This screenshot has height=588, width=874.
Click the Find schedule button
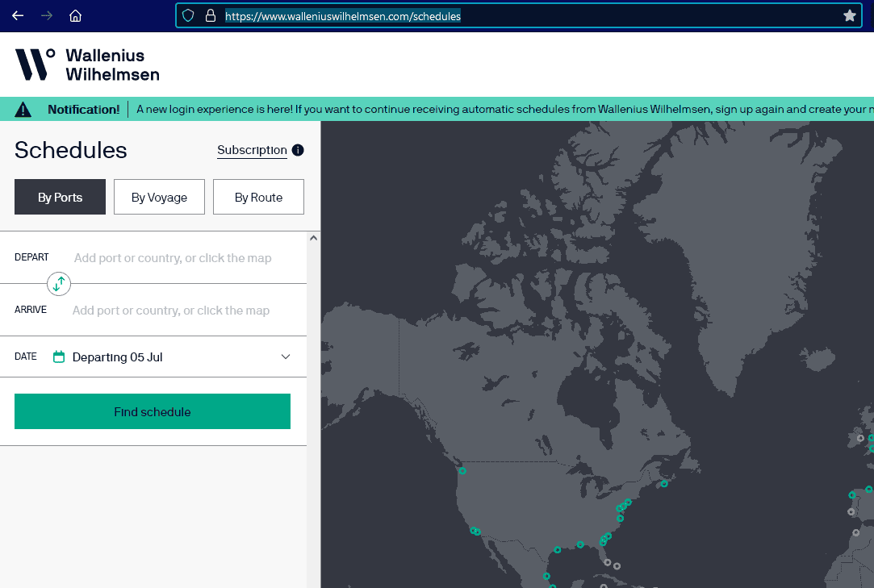(x=153, y=411)
